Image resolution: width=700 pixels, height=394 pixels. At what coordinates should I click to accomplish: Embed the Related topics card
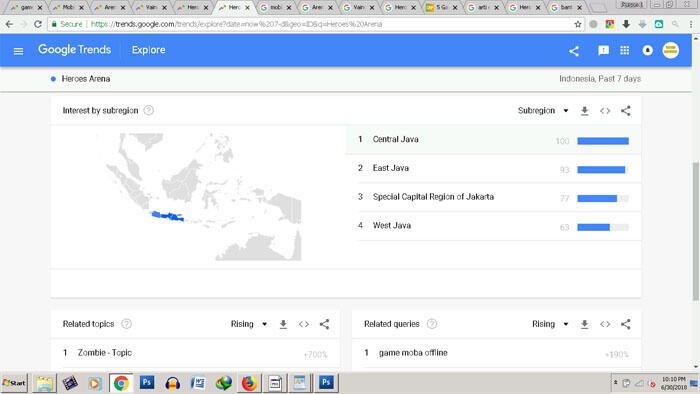[304, 324]
